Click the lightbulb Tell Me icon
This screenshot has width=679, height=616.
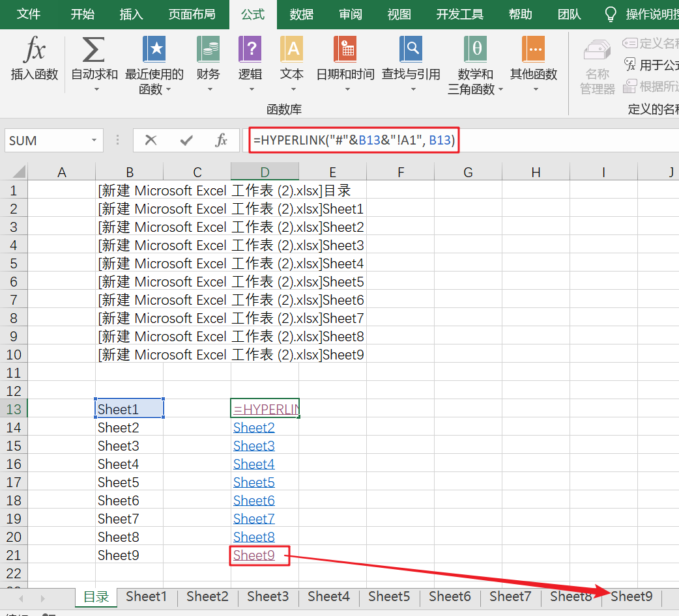(x=611, y=14)
